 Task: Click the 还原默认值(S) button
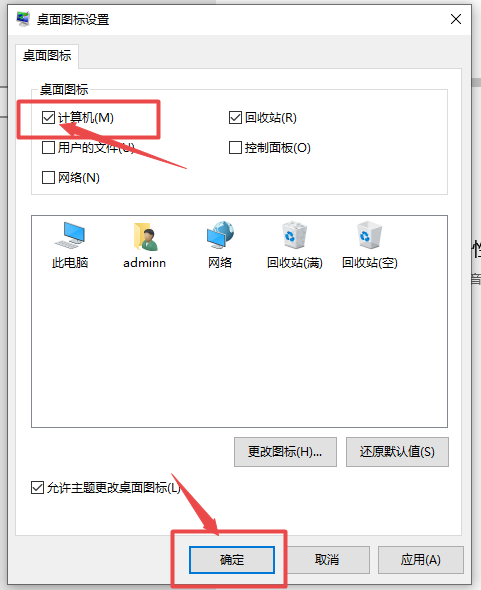397,452
